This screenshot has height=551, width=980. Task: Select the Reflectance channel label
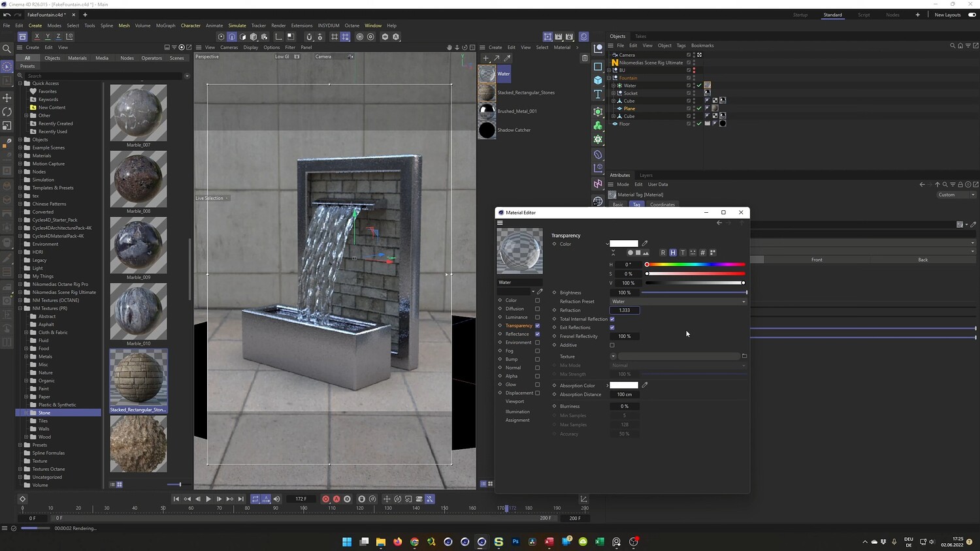tap(517, 334)
